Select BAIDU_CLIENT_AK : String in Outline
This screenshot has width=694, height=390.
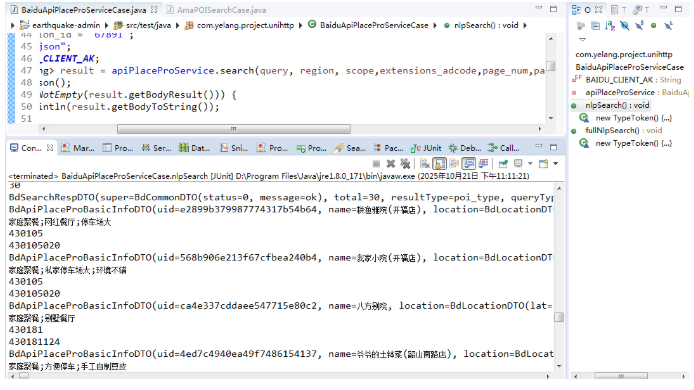pos(627,80)
